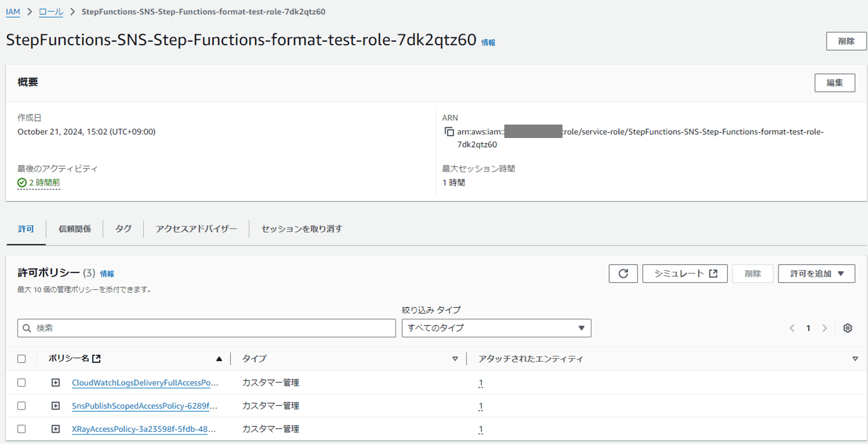Switch to the タグ tab

click(x=123, y=229)
